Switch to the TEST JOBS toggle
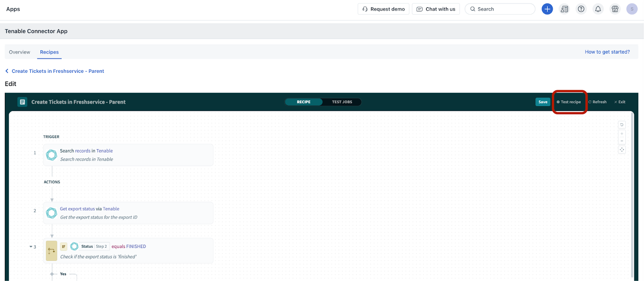The height and width of the screenshot is (281, 644). [x=342, y=102]
